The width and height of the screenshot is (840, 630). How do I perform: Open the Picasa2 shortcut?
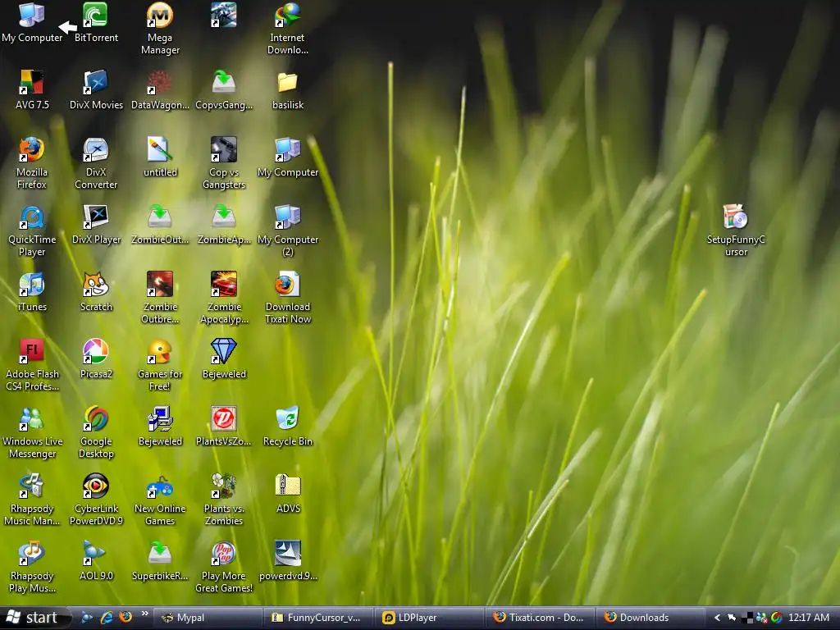[x=96, y=359]
